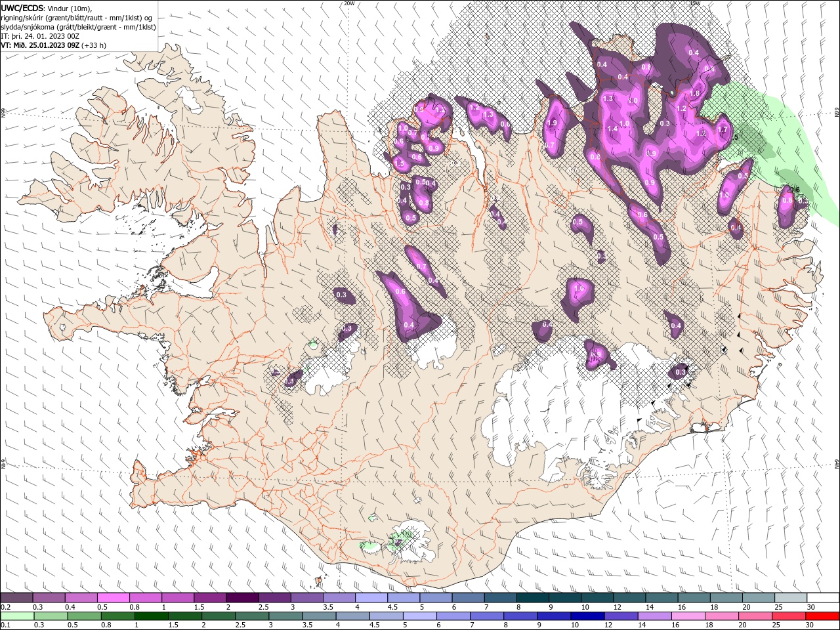The image size is (840, 630).
Task: Select the dark teal 8 swatch, upper scale
Action: [x=533, y=598]
